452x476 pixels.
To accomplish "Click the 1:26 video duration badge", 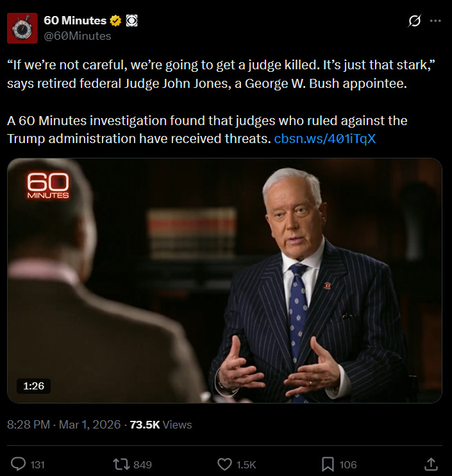I will click(33, 386).
